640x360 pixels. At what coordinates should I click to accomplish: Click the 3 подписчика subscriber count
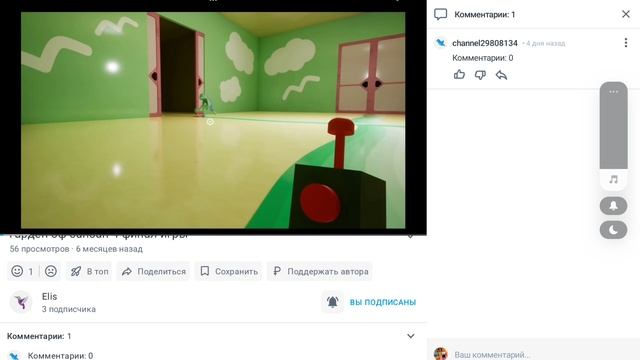coord(69,309)
